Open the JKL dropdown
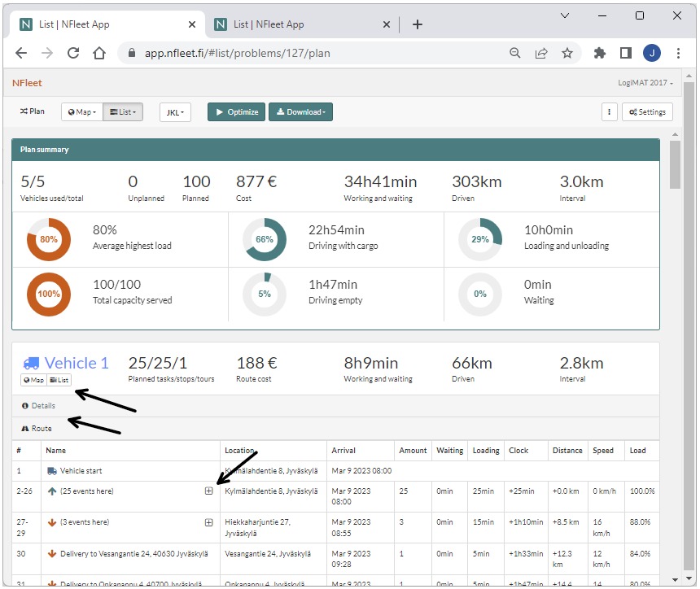The width and height of the screenshot is (700, 589). 175,112
